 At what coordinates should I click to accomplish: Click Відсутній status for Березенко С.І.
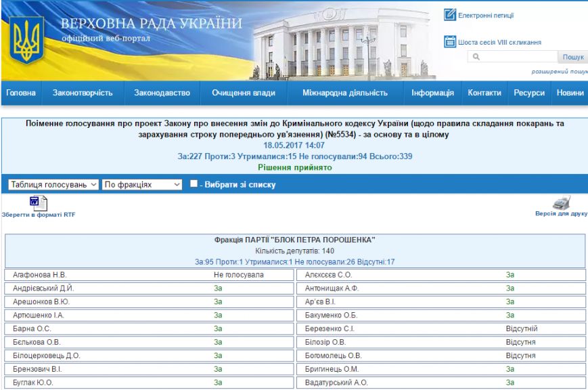[522, 329]
